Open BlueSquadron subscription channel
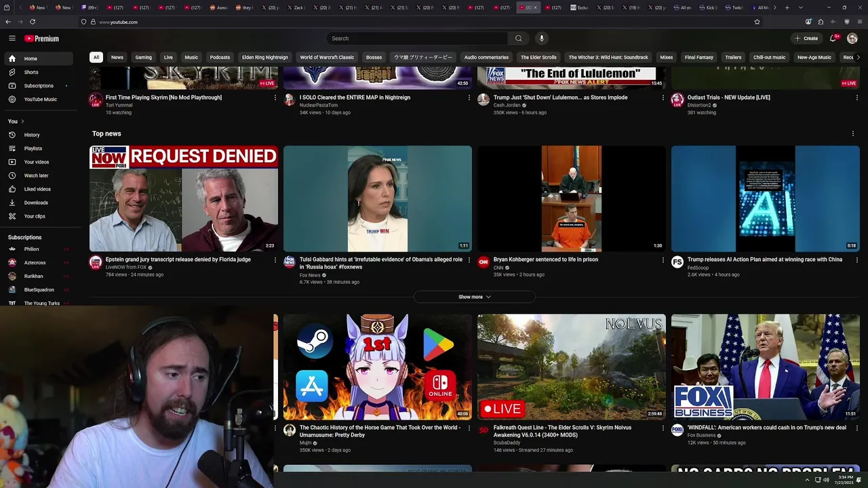The image size is (868, 488). 38,290
